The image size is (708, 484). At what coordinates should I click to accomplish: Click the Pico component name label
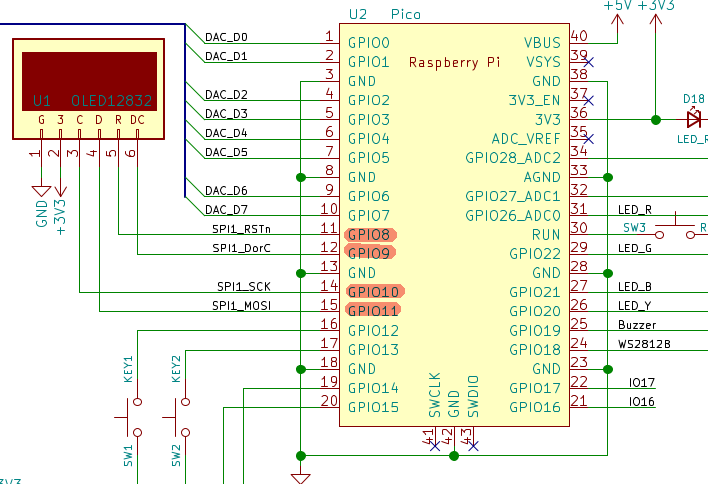[x=406, y=14]
